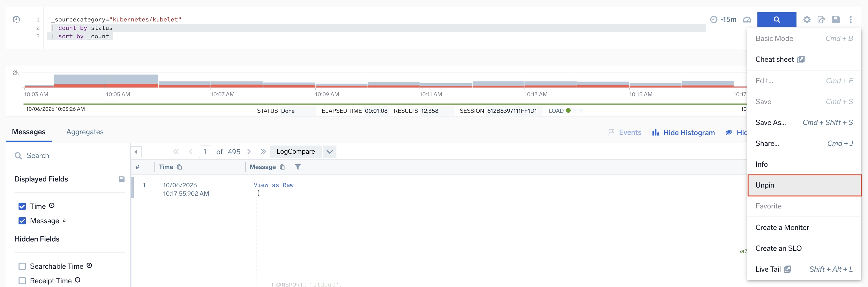Jump to last page double chevron
Viewport: 868px width, 287px height.
(x=263, y=152)
